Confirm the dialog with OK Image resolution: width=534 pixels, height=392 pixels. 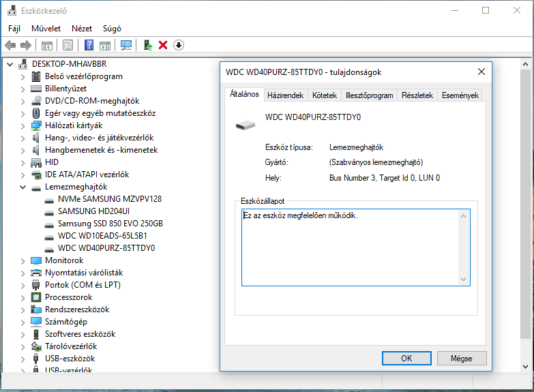406,359
